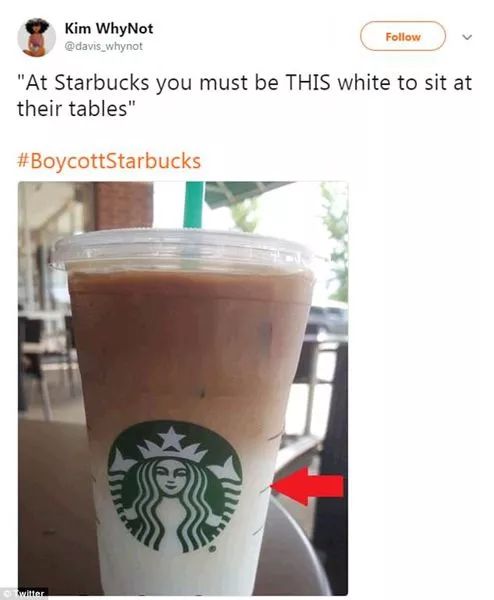Open the @davis_whynot handle link
This screenshot has width=494, height=600.
point(103,46)
